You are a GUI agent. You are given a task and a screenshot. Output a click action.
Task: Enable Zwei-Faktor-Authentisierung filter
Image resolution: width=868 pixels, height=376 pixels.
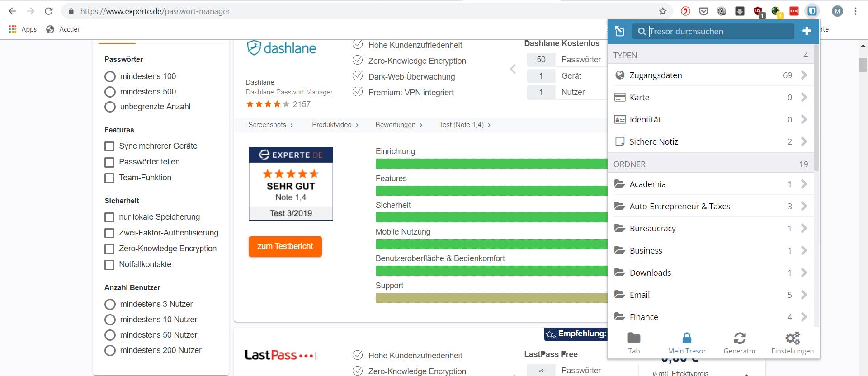109,233
